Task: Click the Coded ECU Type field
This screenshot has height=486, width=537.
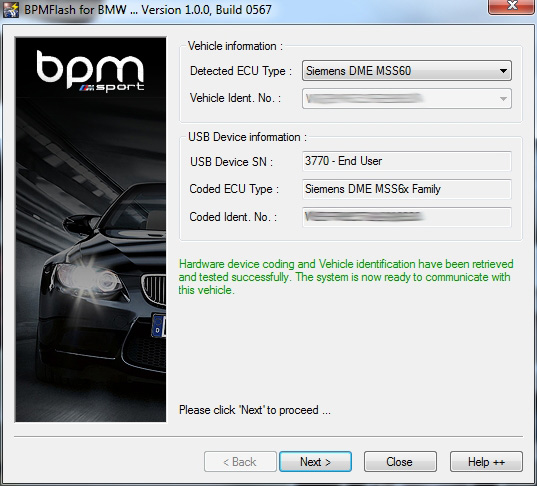Action: (x=407, y=189)
